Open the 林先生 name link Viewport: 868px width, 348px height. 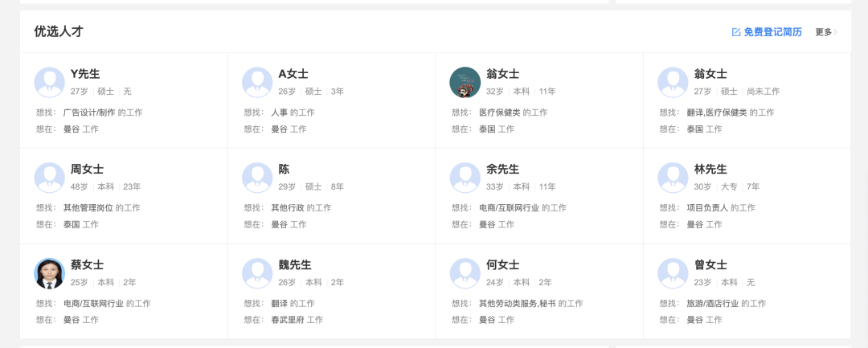click(710, 170)
